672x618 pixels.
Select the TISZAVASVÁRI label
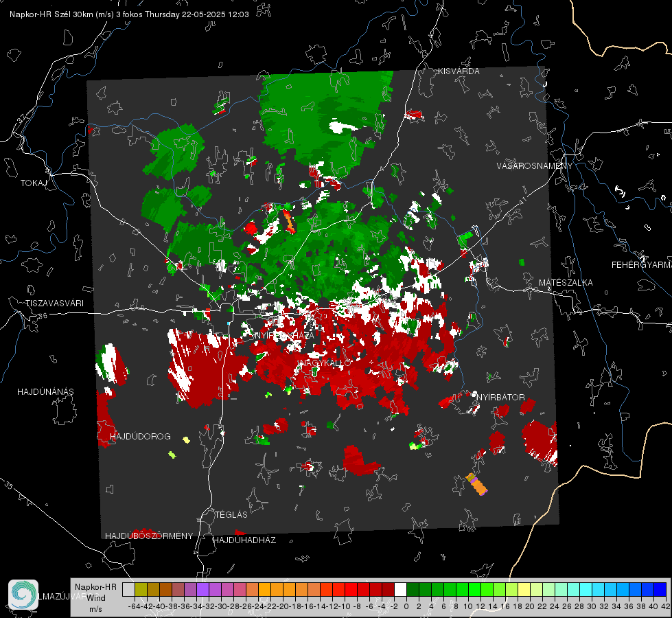(54, 304)
